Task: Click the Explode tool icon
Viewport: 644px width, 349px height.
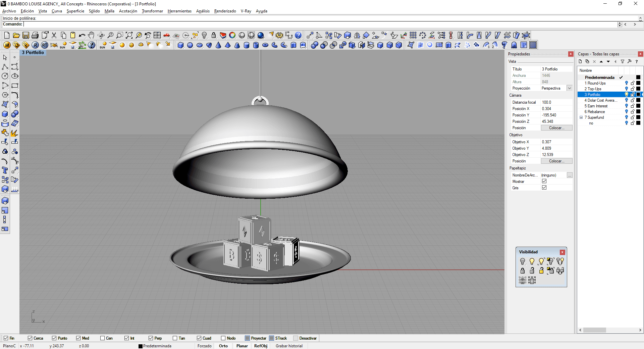Action: pyautogui.click(x=14, y=133)
